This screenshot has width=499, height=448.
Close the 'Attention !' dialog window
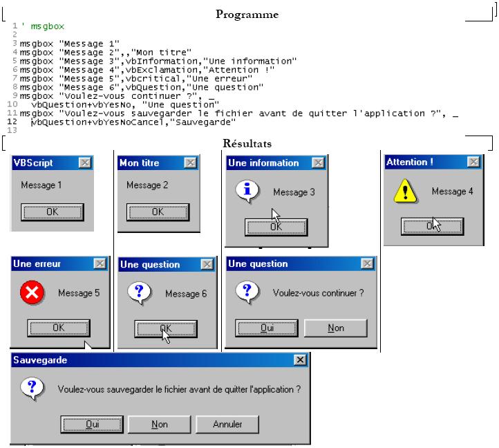click(x=473, y=162)
